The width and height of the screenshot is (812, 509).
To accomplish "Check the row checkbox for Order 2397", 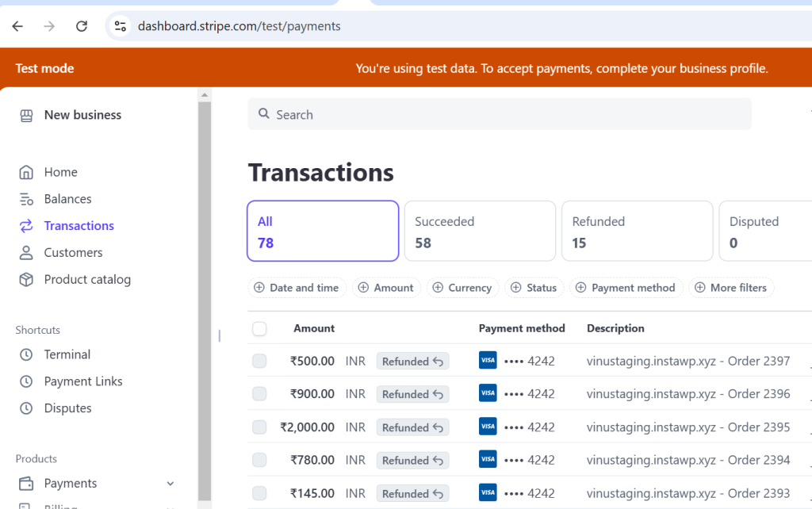I will (259, 361).
